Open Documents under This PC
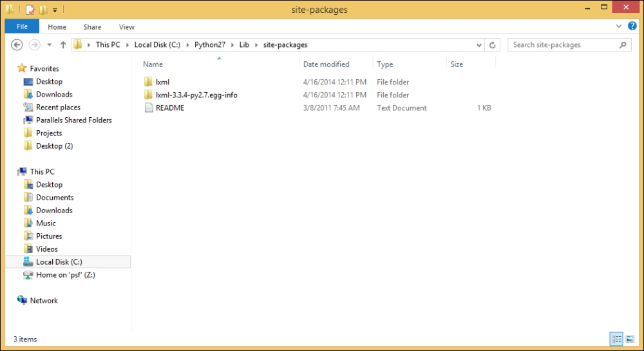The height and width of the screenshot is (351, 644). 55,198
